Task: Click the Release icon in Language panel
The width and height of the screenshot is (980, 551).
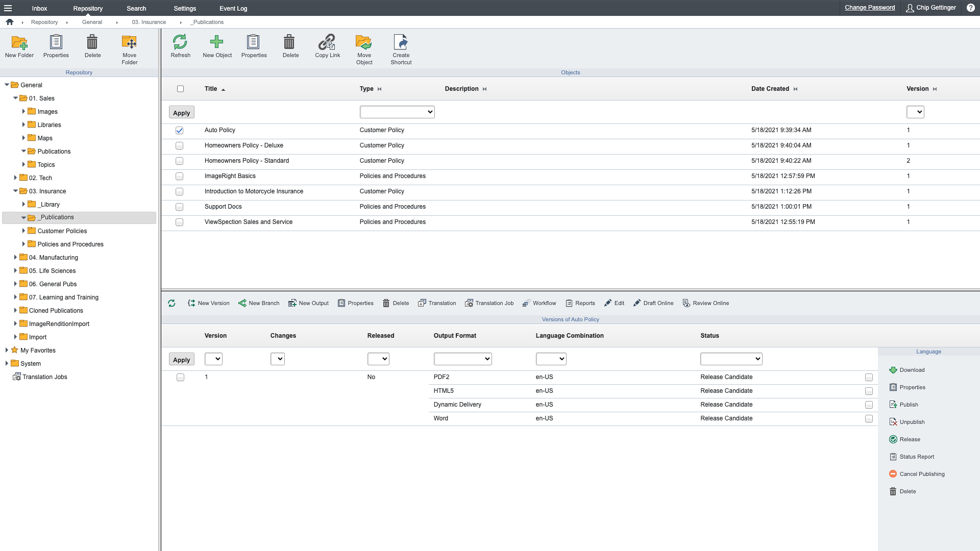Action: pos(893,439)
